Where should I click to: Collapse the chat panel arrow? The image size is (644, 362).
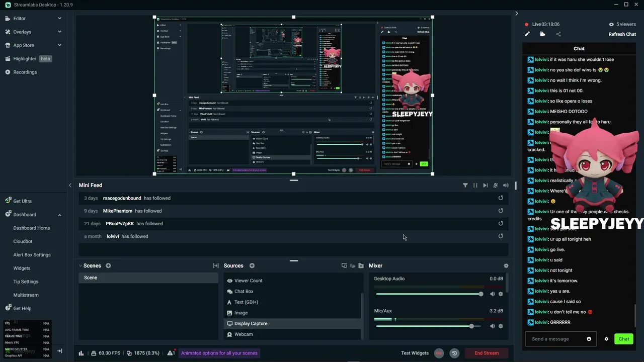coord(517,14)
